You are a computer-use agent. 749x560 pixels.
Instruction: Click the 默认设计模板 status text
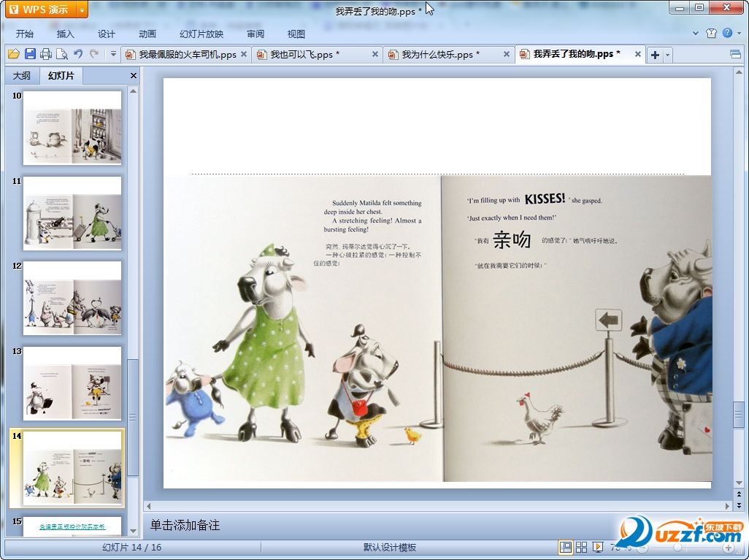[390, 547]
